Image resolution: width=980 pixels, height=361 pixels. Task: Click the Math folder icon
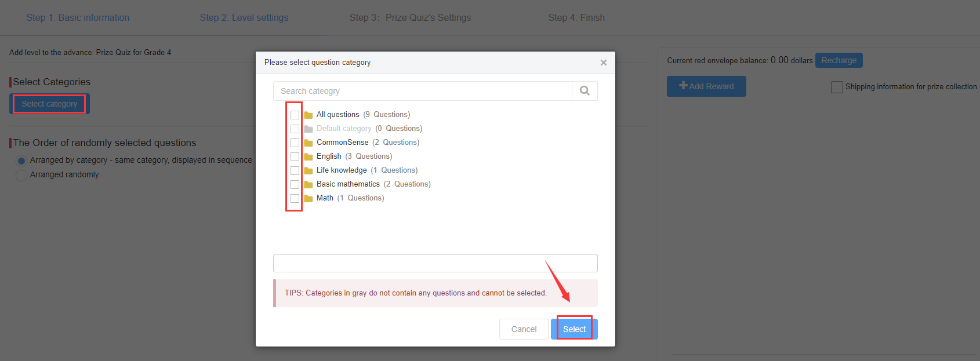[308, 199]
